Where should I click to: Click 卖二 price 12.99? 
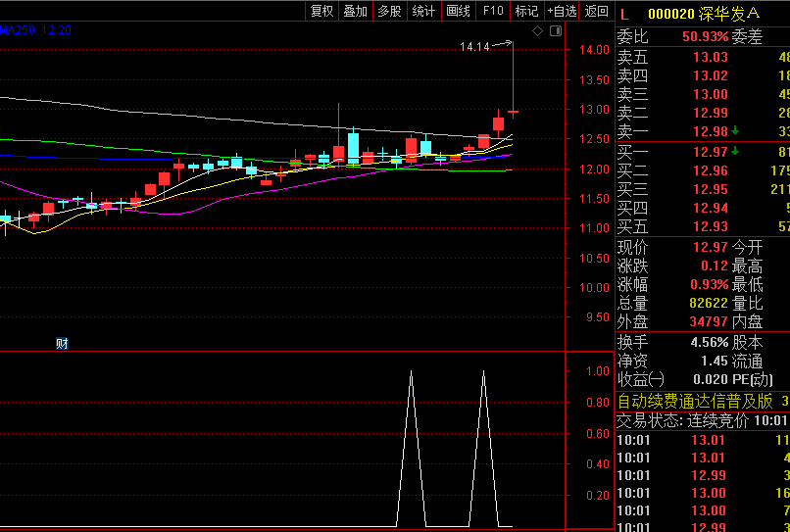[711, 113]
